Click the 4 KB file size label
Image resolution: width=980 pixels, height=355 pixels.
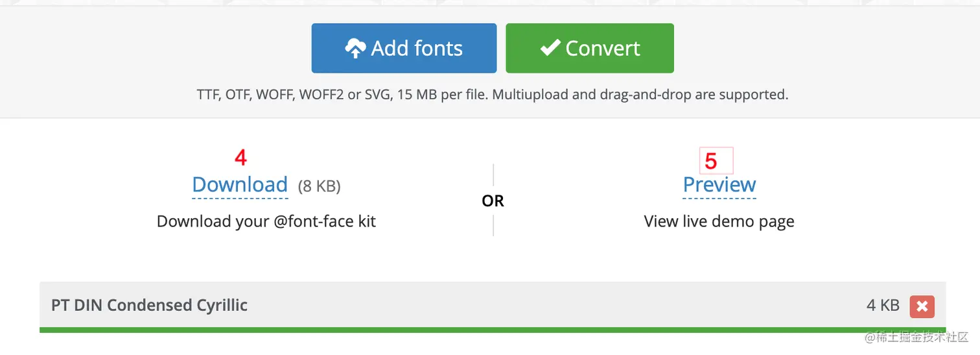point(883,305)
